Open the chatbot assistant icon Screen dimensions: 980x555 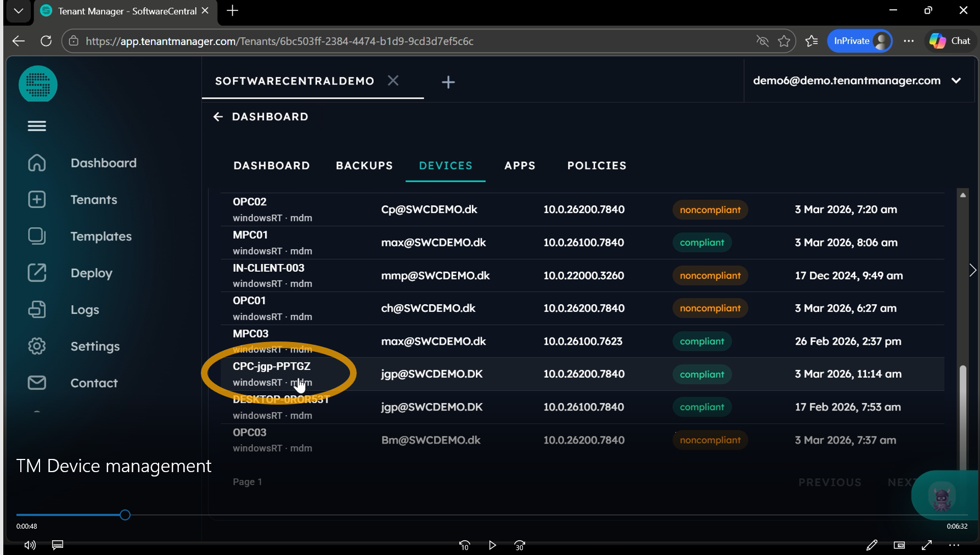click(942, 497)
